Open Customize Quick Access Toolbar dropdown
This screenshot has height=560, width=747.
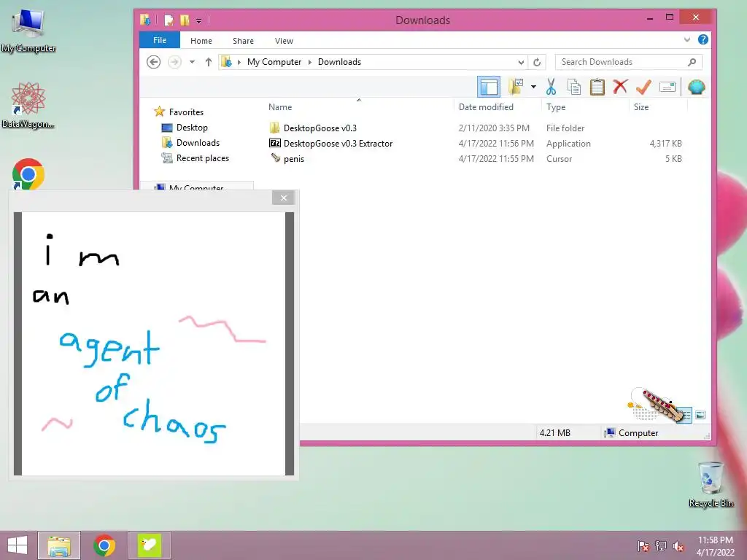[x=198, y=20]
